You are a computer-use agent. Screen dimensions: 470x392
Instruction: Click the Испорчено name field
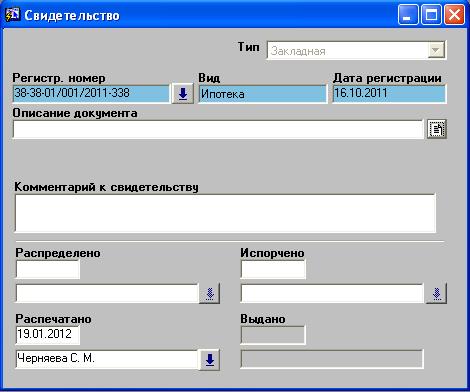click(x=332, y=294)
